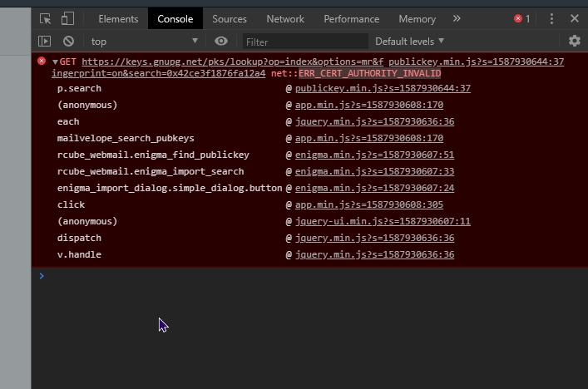Click the red error count badge

pyautogui.click(x=522, y=19)
